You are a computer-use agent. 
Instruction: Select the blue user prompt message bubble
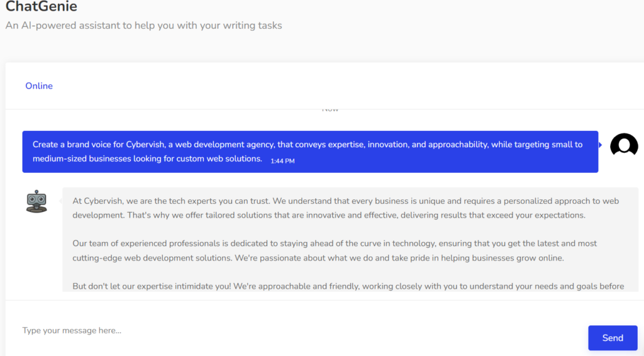tap(310, 152)
